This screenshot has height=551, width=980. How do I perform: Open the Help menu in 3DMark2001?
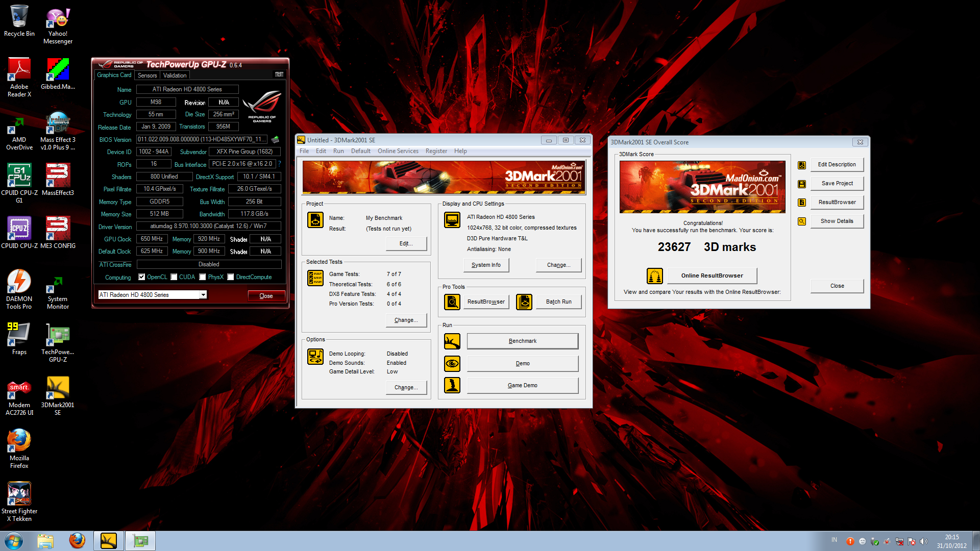(460, 151)
